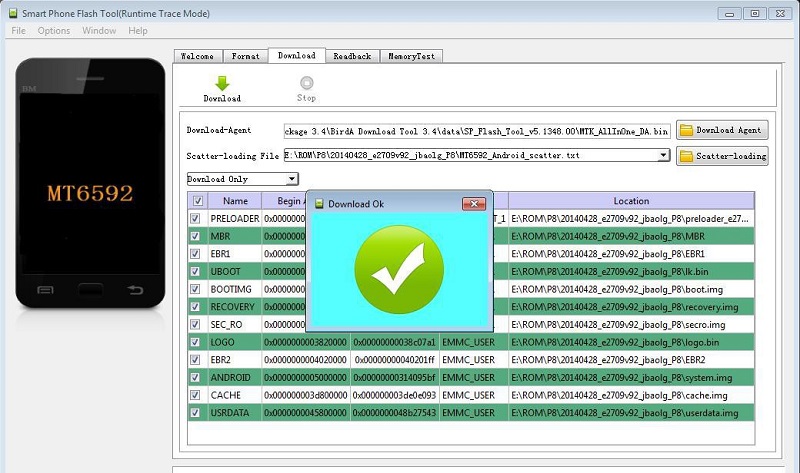Uncheck the UBOOT checkbox

click(x=195, y=271)
